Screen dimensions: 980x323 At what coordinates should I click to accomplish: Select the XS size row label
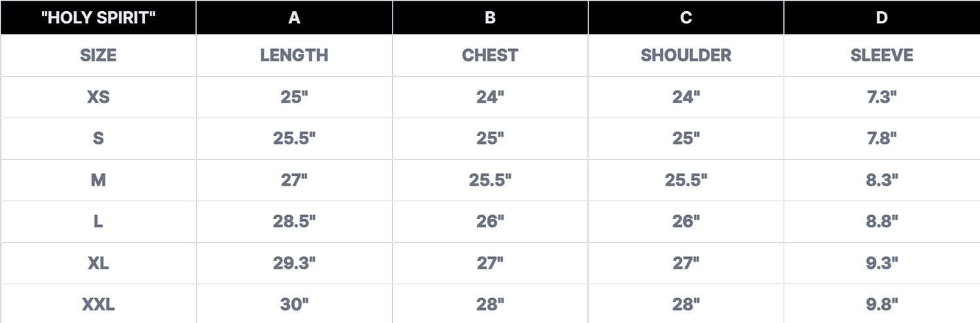tap(98, 97)
